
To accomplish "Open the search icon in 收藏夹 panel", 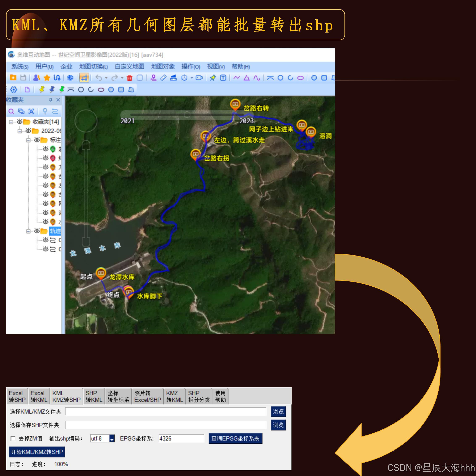I will coord(12,111).
